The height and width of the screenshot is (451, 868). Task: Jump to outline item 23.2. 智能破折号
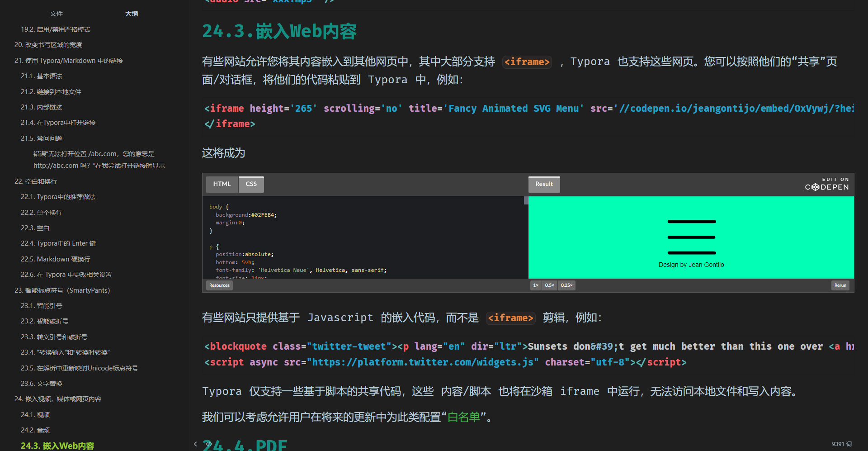coord(45,321)
